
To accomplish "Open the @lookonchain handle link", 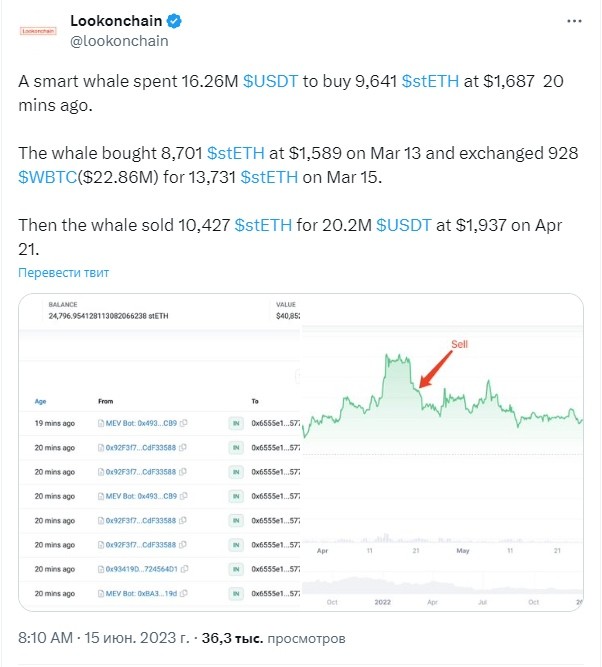I will click(x=119, y=41).
